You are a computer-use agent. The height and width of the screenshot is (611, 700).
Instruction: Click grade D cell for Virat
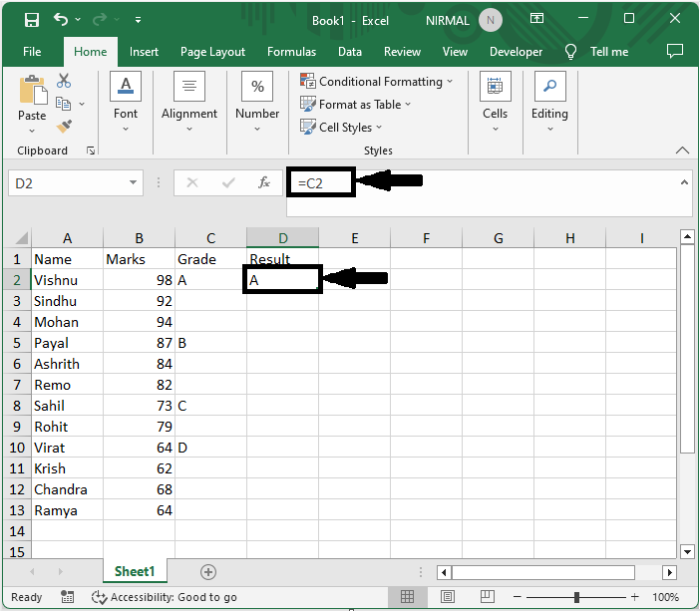coord(210,448)
